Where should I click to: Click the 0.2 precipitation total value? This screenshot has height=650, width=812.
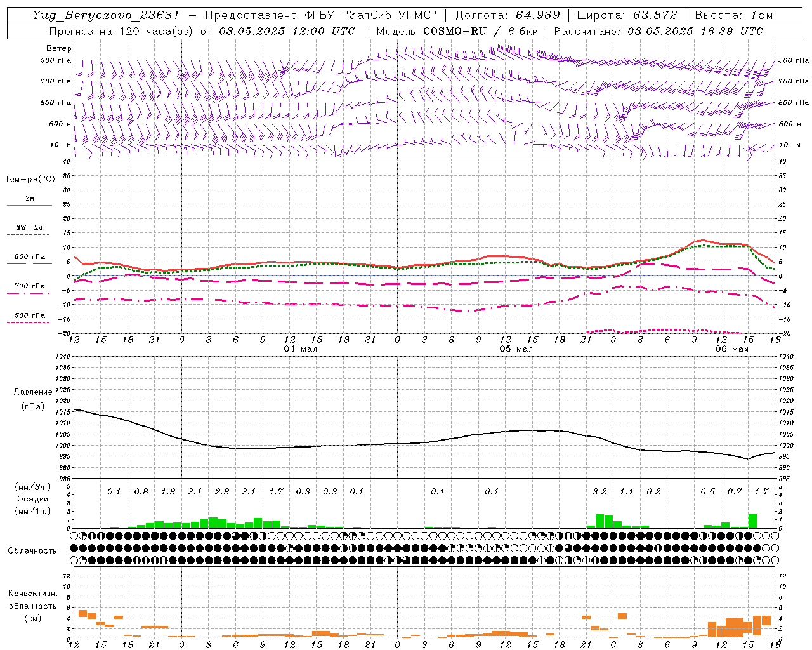pyautogui.click(x=653, y=491)
